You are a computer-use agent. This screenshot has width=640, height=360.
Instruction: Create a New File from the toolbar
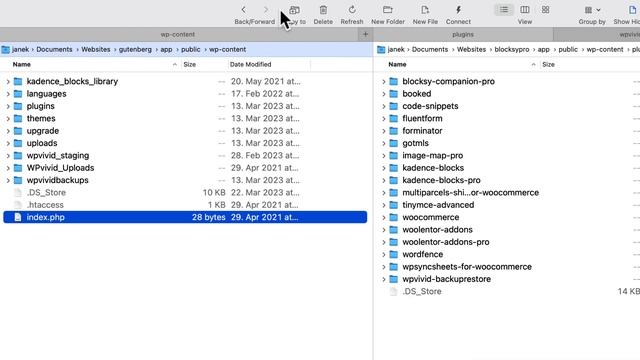tap(425, 10)
